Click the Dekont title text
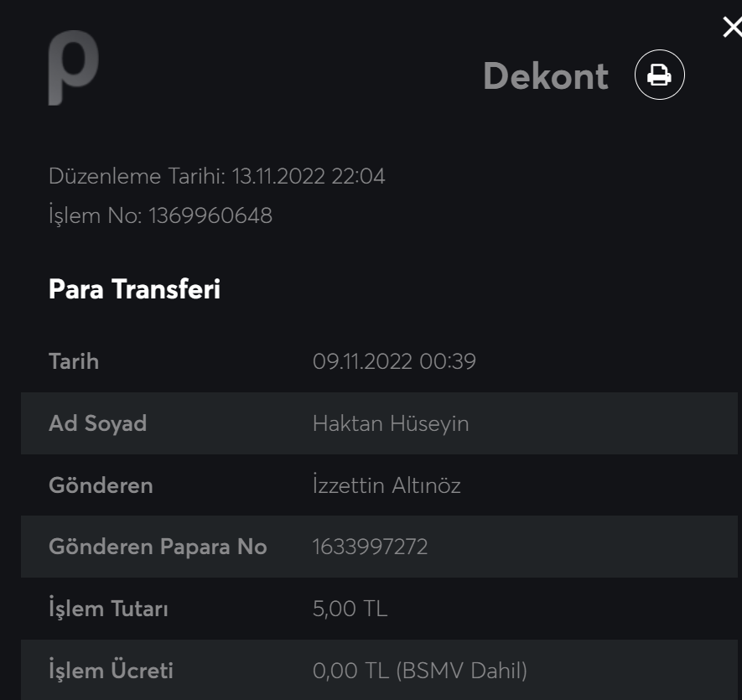Image resolution: width=742 pixels, height=700 pixels. [x=545, y=76]
